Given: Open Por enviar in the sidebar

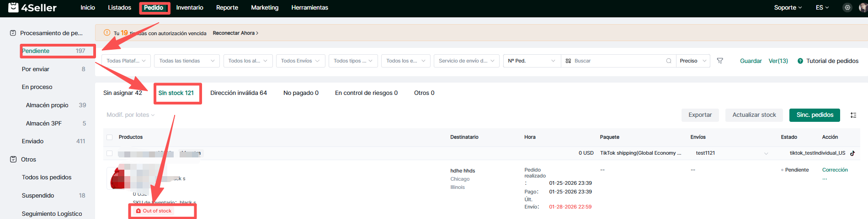Looking at the screenshot, I should coord(36,69).
